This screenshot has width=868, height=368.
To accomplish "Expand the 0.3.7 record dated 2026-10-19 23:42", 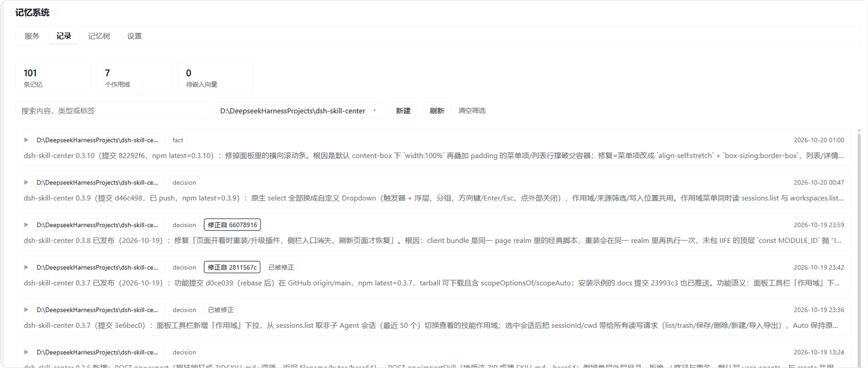I will click(26, 267).
